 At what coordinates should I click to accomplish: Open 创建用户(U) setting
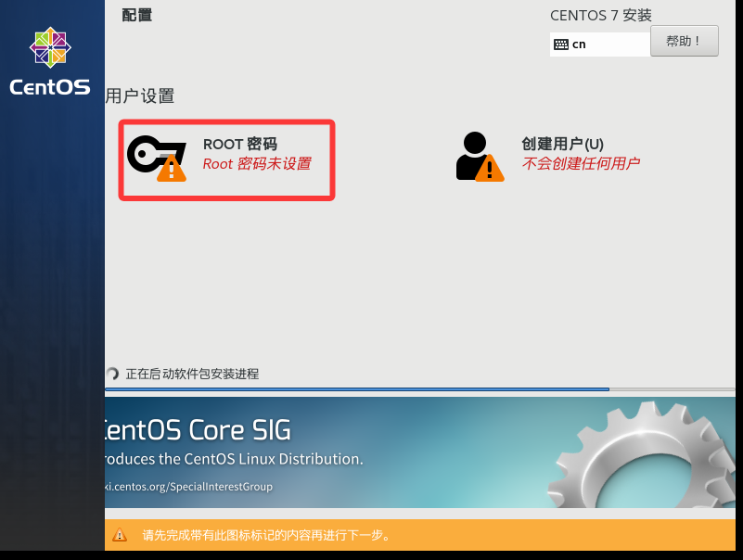tap(547, 157)
